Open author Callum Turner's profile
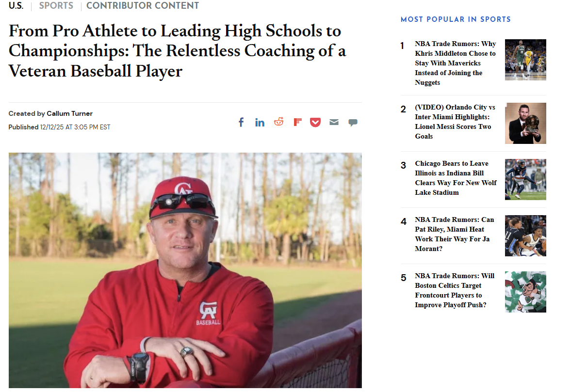This screenshot has height=392, width=587. tap(69, 113)
